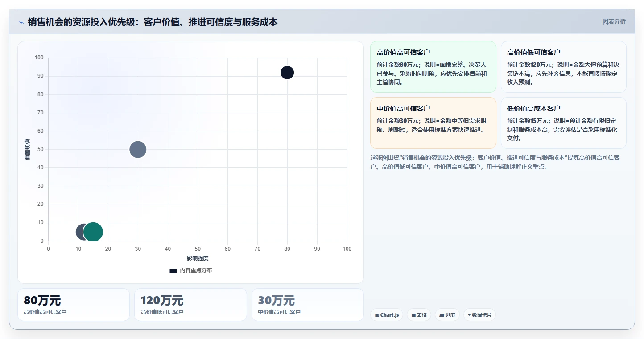Click 高价值高可信客户 label under 80万元
The width and height of the screenshot is (644, 339).
[45, 312]
